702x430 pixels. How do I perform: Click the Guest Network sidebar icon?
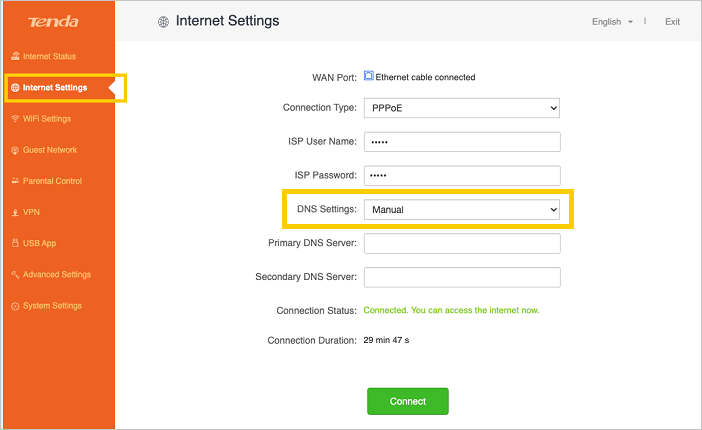(x=15, y=150)
